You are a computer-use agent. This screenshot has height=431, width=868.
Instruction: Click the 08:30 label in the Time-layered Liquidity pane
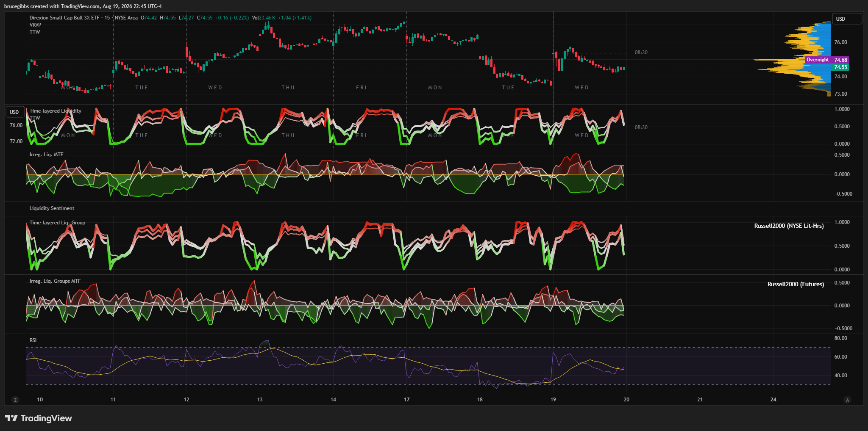pos(641,127)
